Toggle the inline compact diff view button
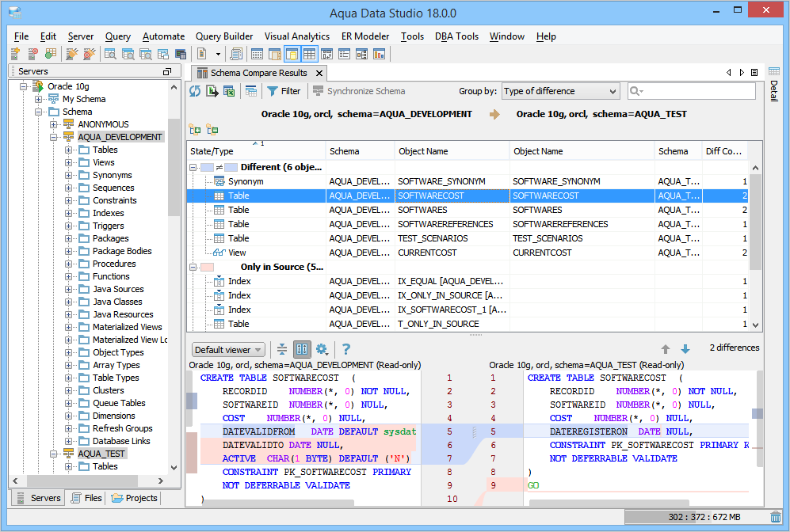The image size is (790, 532). (282, 349)
